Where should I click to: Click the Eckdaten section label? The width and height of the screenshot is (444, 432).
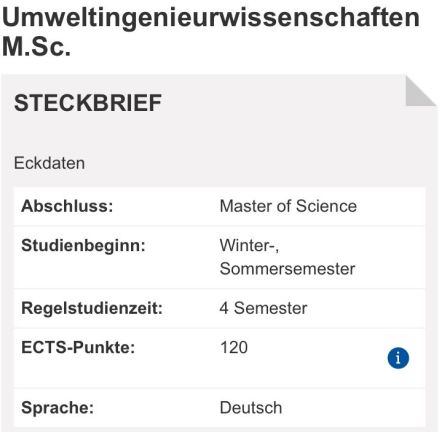49,163
